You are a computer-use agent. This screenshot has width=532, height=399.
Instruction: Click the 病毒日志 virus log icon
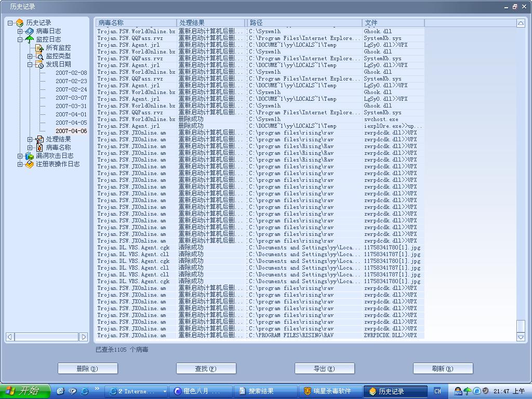click(x=30, y=31)
